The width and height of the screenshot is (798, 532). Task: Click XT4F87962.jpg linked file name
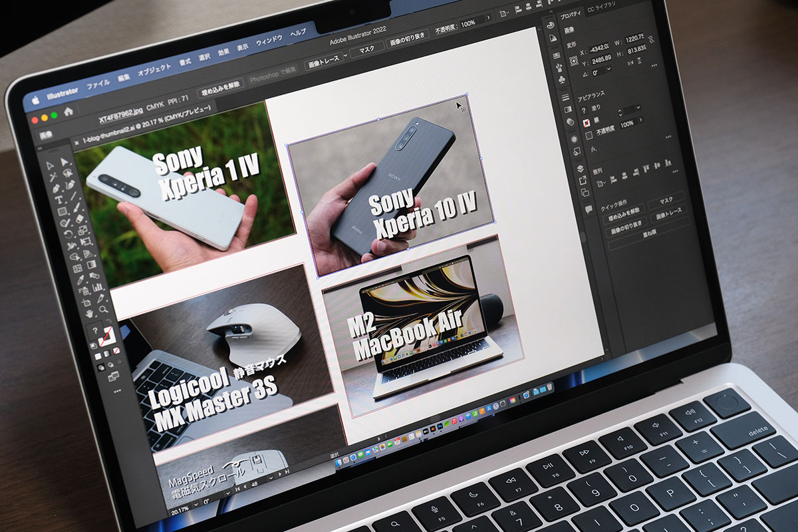pos(120,114)
